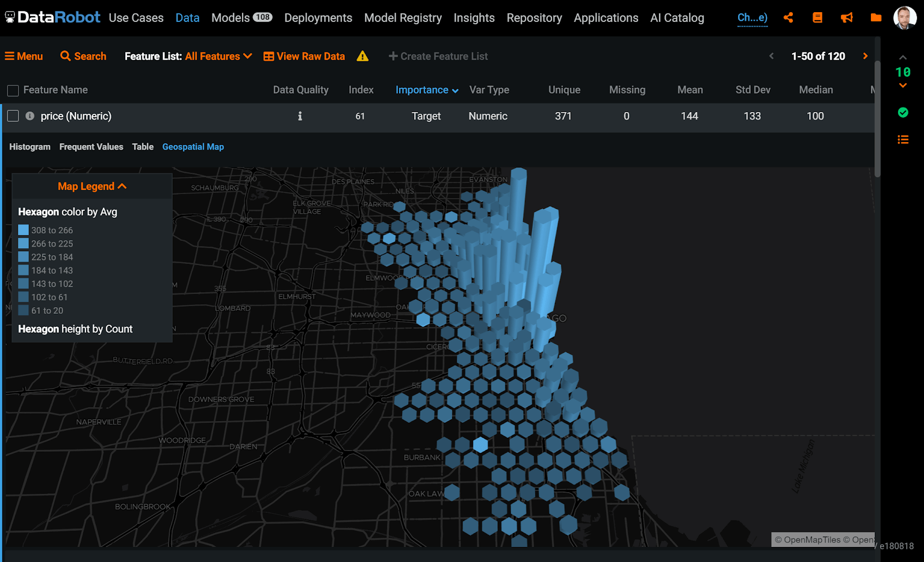Screen dimensions: 924x562
Task: Open the Frequent Values tab
Action: click(x=91, y=147)
